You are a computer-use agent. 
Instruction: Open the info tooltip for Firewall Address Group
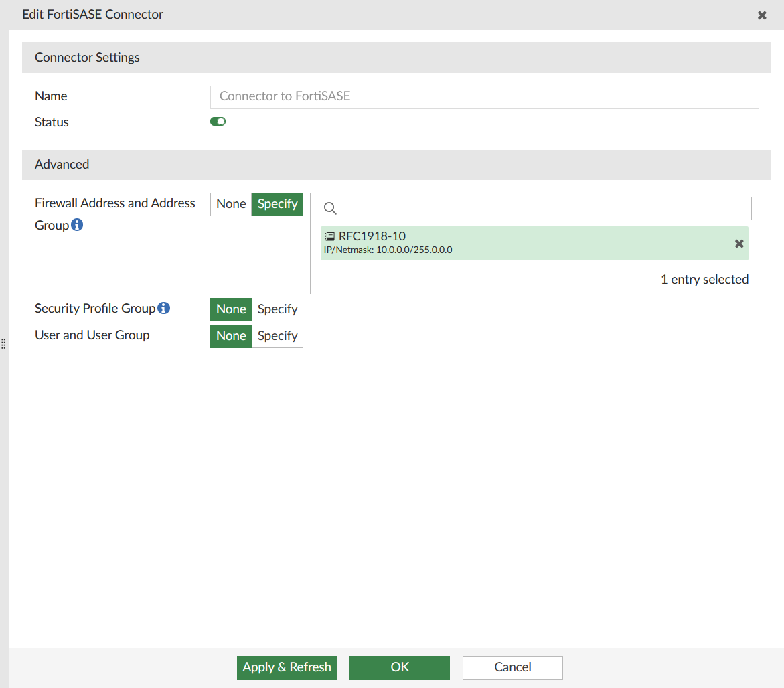click(76, 225)
